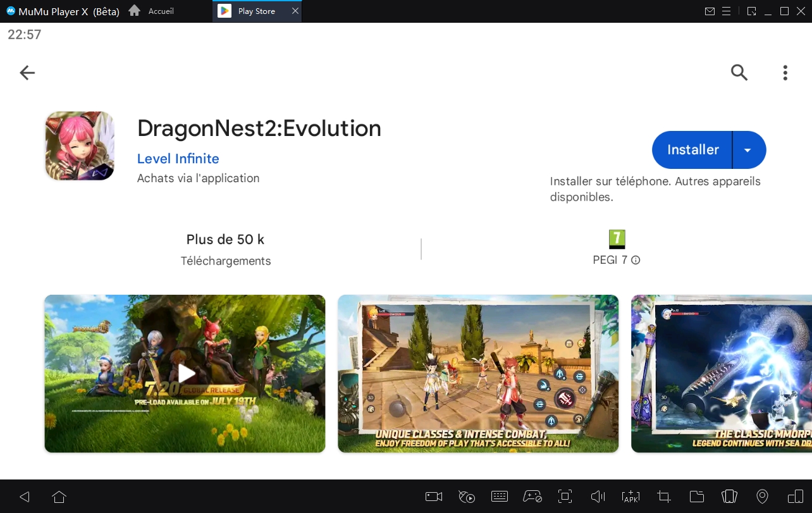Open the MuMu Player messages inbox

click(710, 11)
